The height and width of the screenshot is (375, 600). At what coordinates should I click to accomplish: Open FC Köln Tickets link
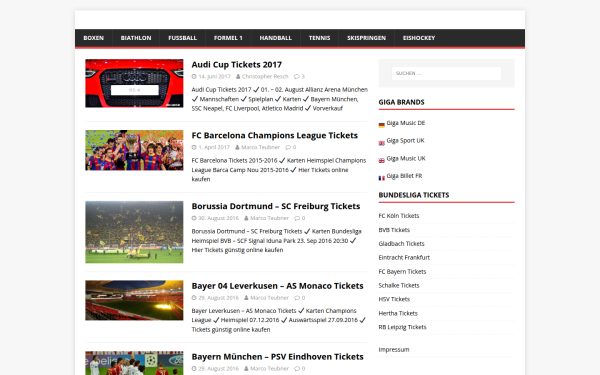pos(399,216)
